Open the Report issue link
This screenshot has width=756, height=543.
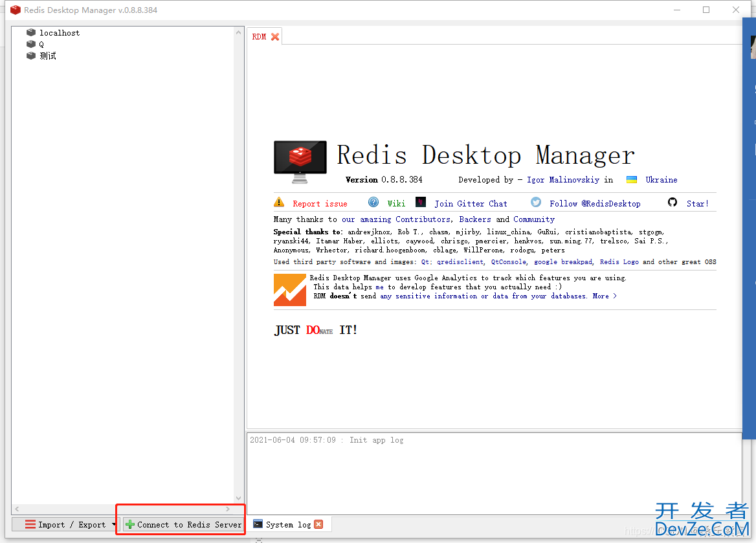point(320,203)
